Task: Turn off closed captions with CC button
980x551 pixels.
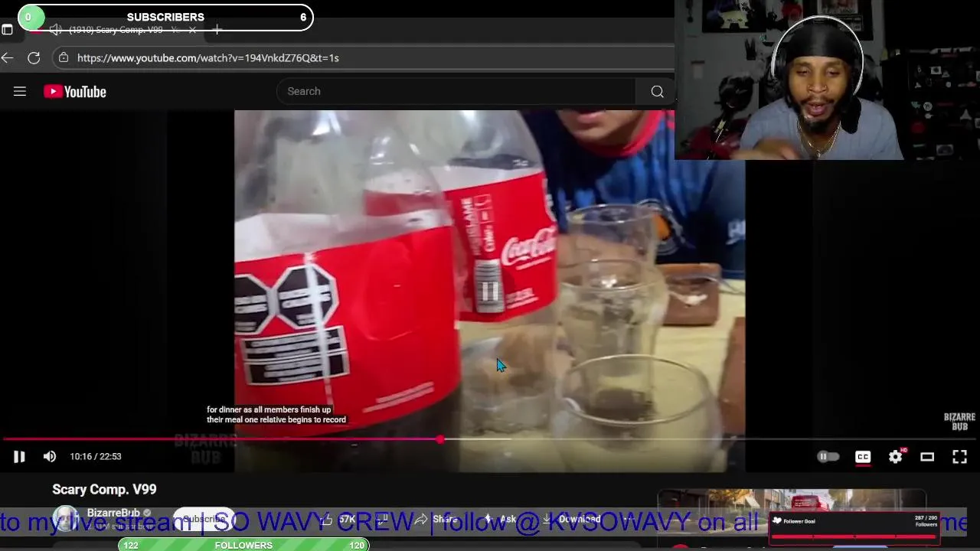Action: pos(863,457)
